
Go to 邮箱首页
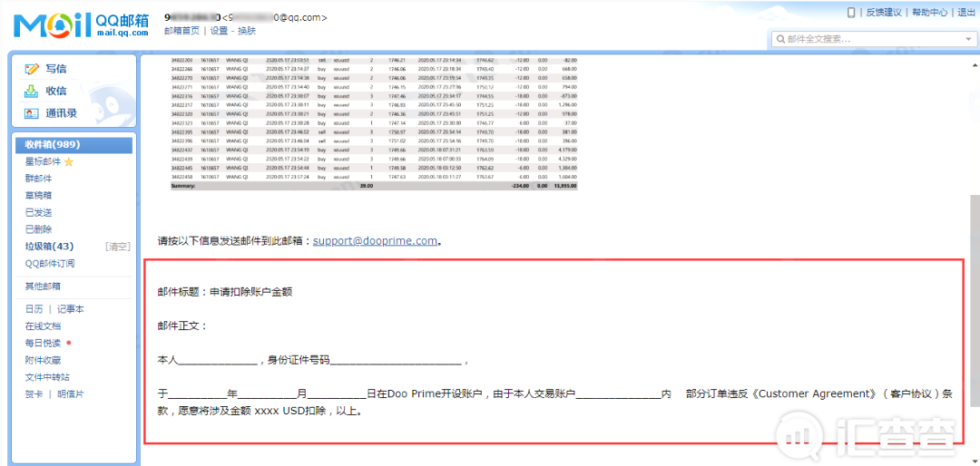(x=181, y=31)
